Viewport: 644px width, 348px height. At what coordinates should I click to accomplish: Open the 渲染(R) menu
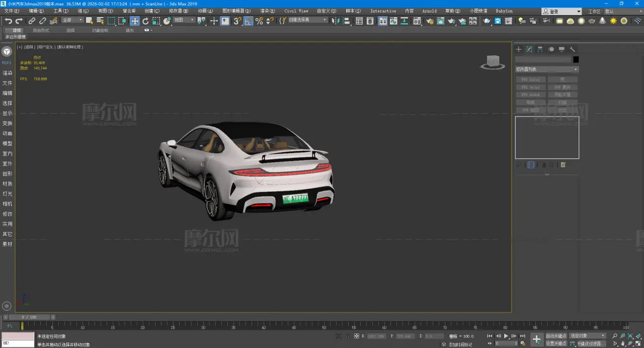coord(267,11)
